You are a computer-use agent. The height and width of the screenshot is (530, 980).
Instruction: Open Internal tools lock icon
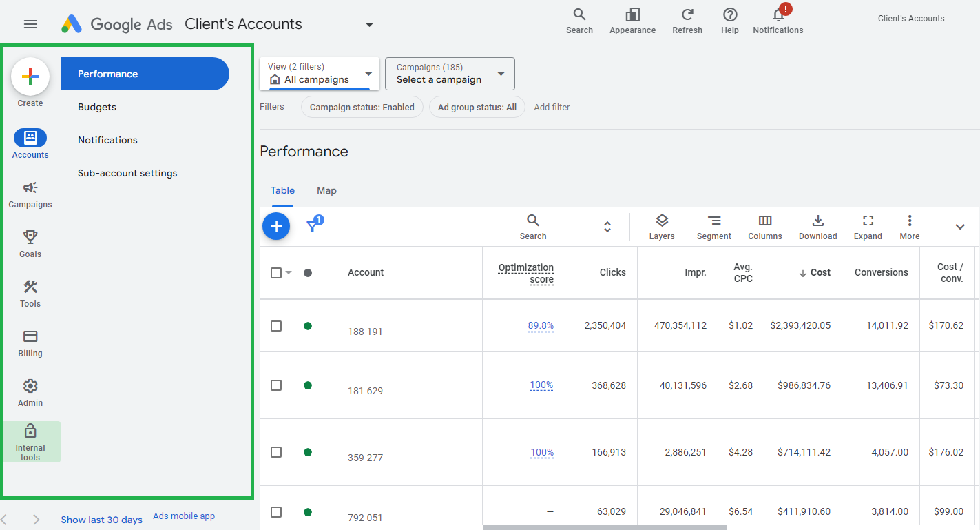30,442
